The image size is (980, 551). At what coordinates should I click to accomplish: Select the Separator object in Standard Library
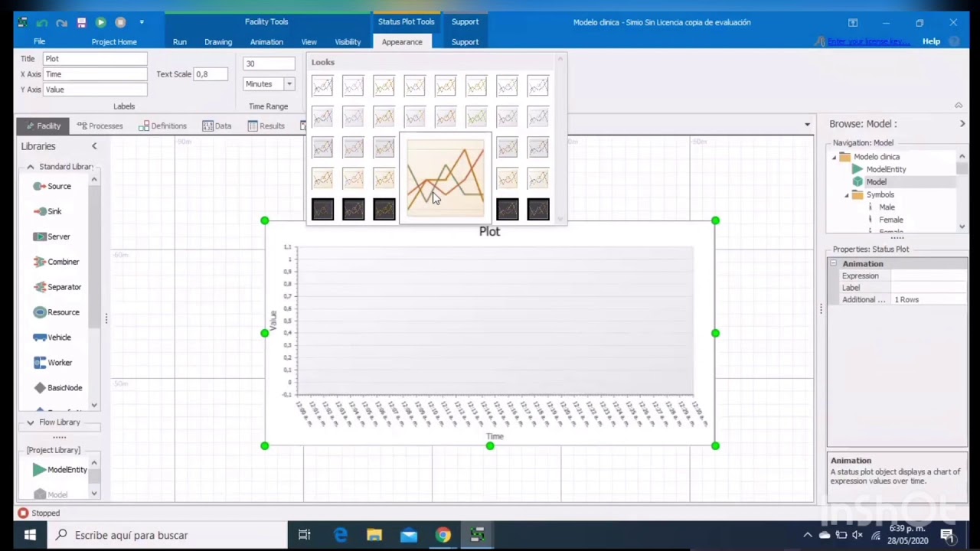tap(57, 287)
